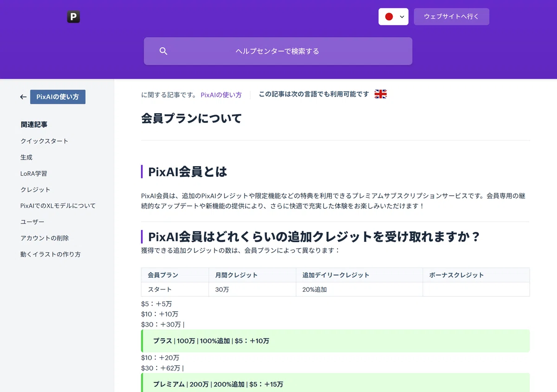Open the アカウントの削除 article
Screen dimensions: 557x392
pos(45,238)
